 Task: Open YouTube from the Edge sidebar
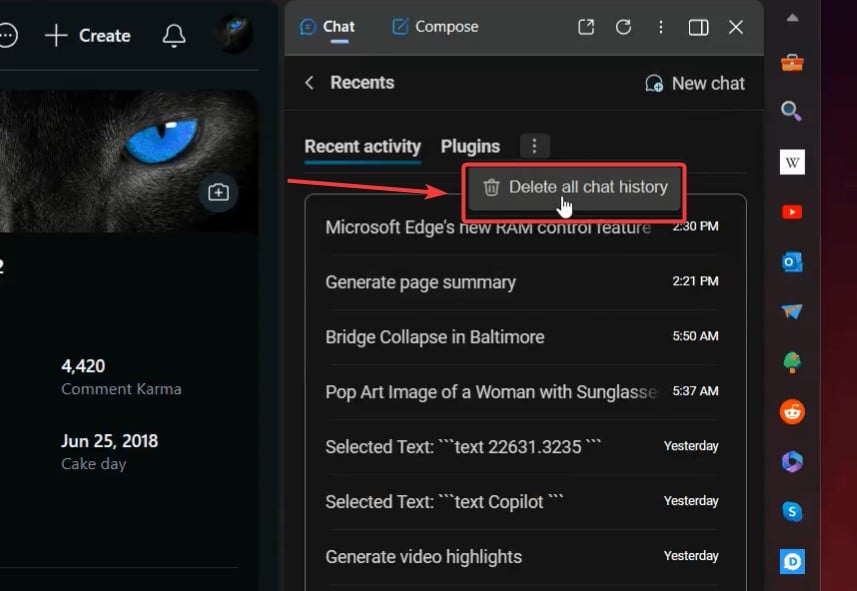[792, 212]
